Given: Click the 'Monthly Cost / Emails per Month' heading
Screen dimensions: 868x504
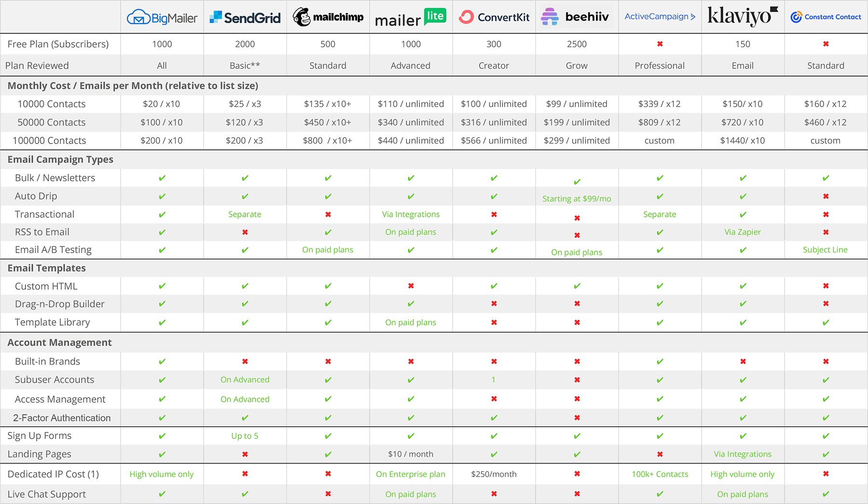Looking at the screenshot, I should pyautogui.click(x=133, y=86).
